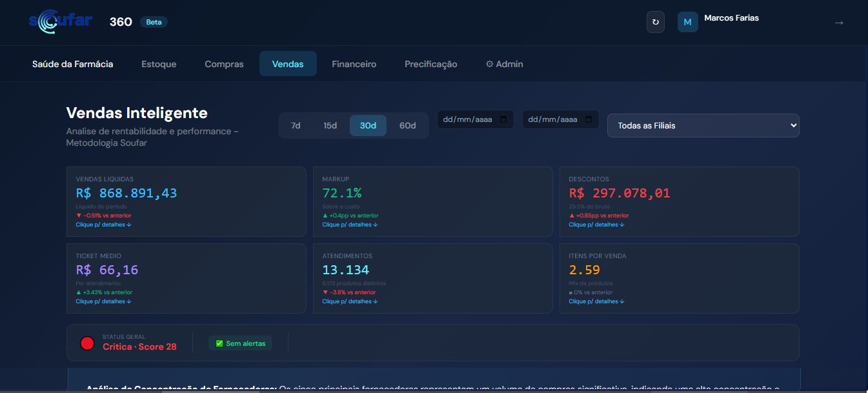
Task: Click the +0.4pp vs anterior indicator
Action: coord(350,216)
